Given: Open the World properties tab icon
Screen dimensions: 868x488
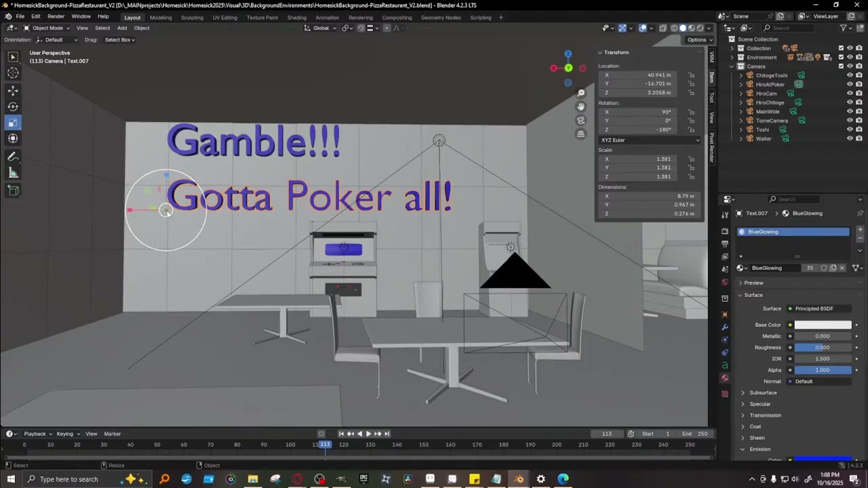Looking at the screenshot, I should [x=725, y=282].
